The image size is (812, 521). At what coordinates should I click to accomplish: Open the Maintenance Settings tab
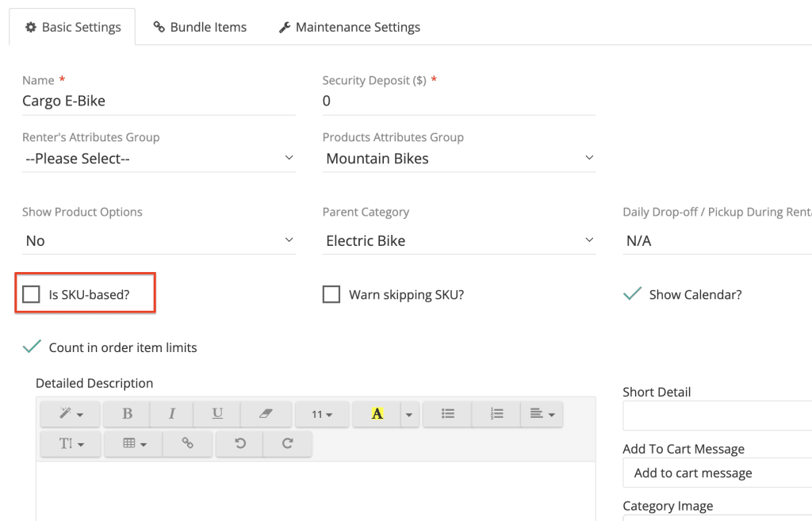pos(349,27)
